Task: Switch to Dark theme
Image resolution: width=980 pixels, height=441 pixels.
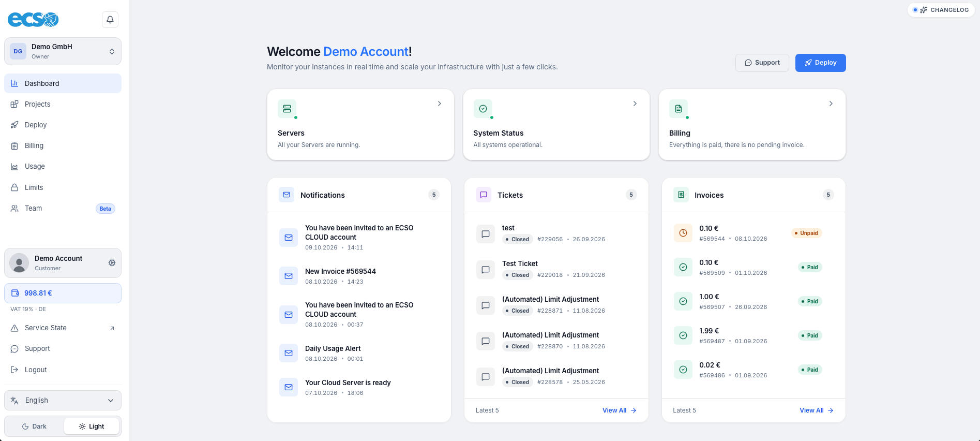Action: click(34, 427)
